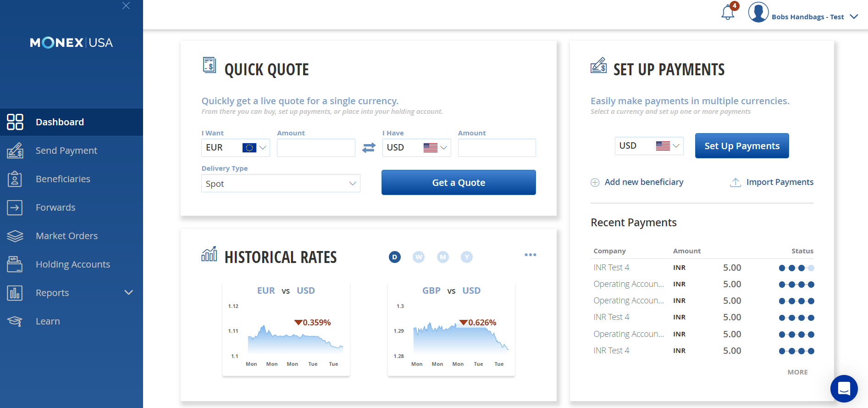Open the GBP vs USD chart
This screenshot has width=868, height=408.
[x=451, y=329]
